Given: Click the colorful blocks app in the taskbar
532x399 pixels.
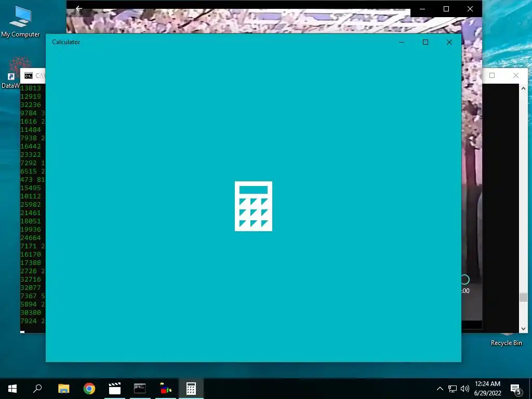Looking at the screenshot, I should pos(166,389).
